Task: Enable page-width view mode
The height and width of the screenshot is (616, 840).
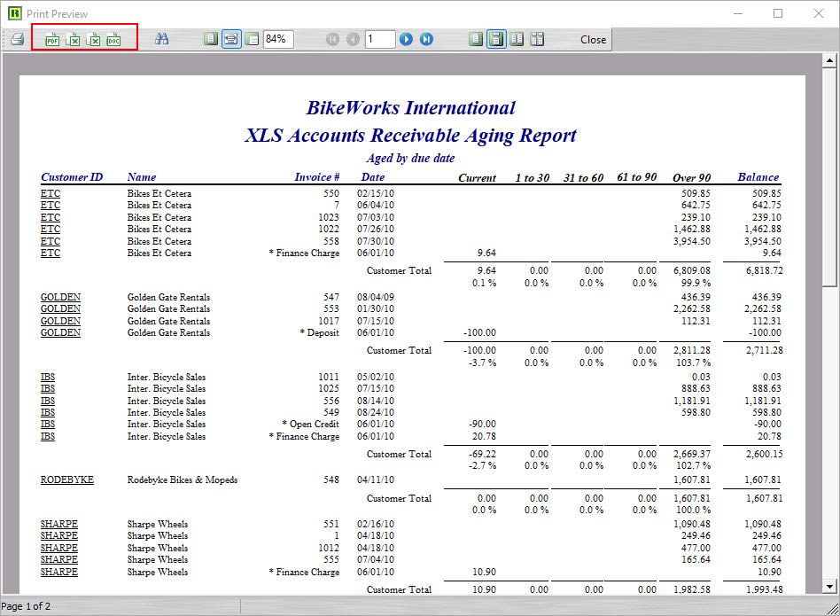Action: click(229, 39)
